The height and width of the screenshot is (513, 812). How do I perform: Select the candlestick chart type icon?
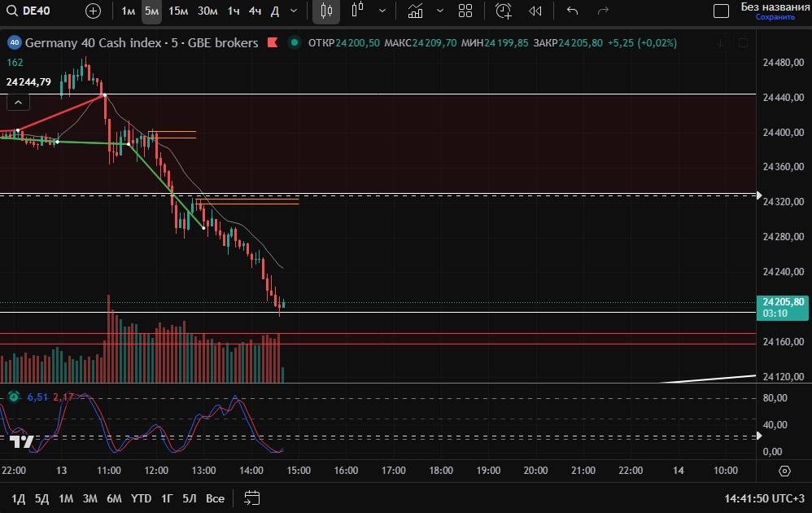[x=326, y=11]
